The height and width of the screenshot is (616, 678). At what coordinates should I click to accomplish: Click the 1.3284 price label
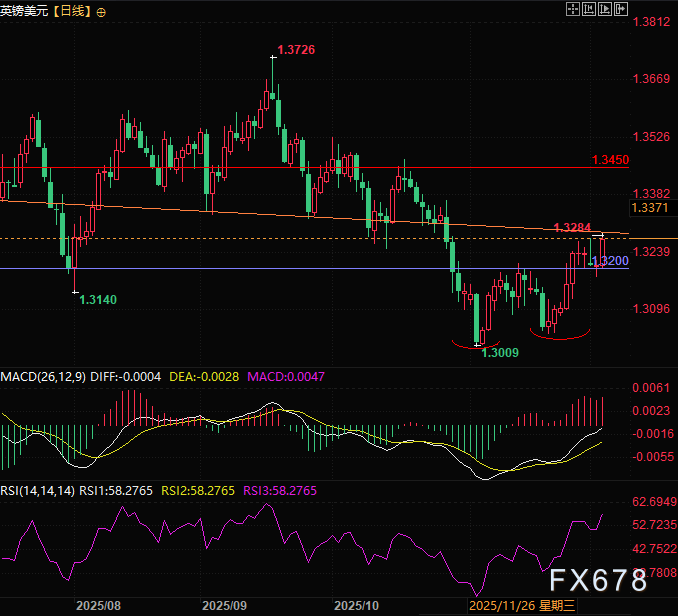572,229
